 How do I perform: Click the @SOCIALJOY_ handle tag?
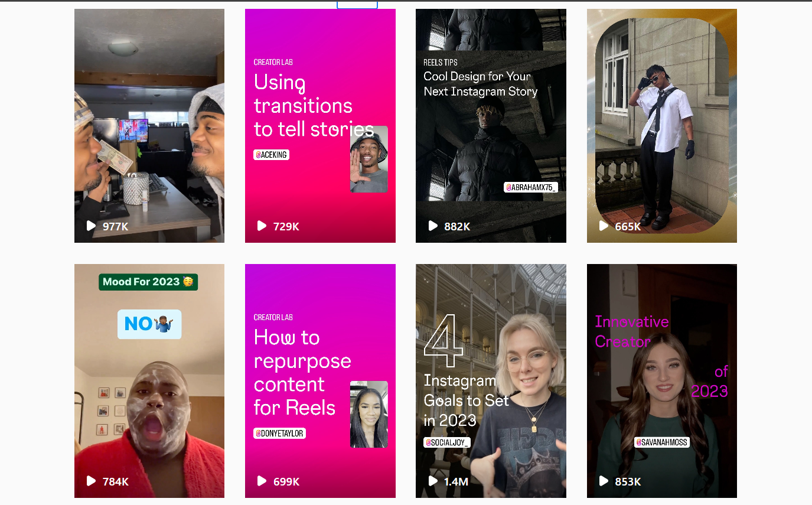pyautogui.click(x=446, y=442)
